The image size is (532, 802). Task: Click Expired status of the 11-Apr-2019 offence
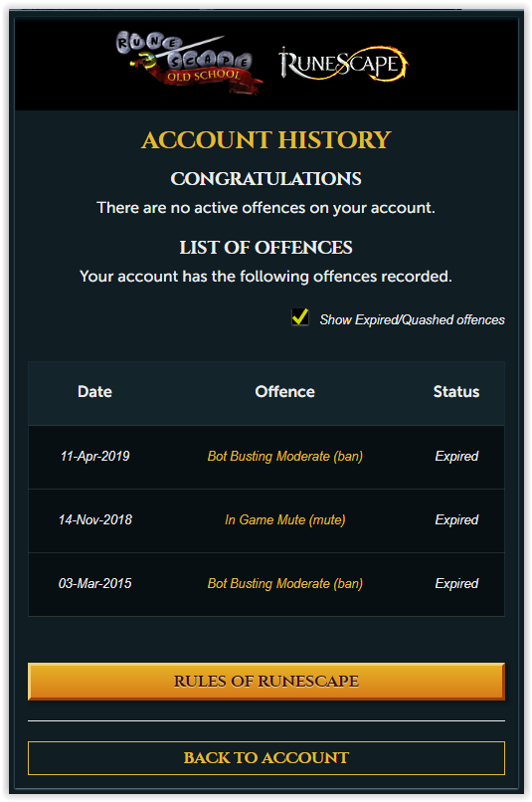point(456,457)
